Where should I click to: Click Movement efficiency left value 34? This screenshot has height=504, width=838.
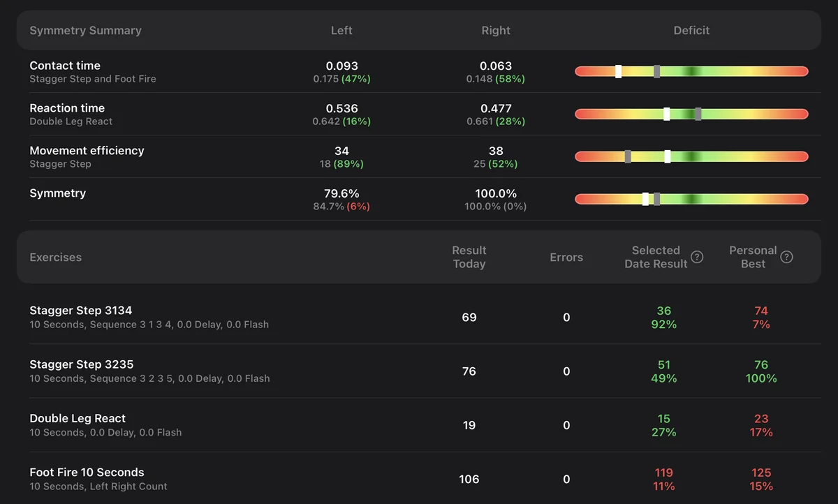341,151
